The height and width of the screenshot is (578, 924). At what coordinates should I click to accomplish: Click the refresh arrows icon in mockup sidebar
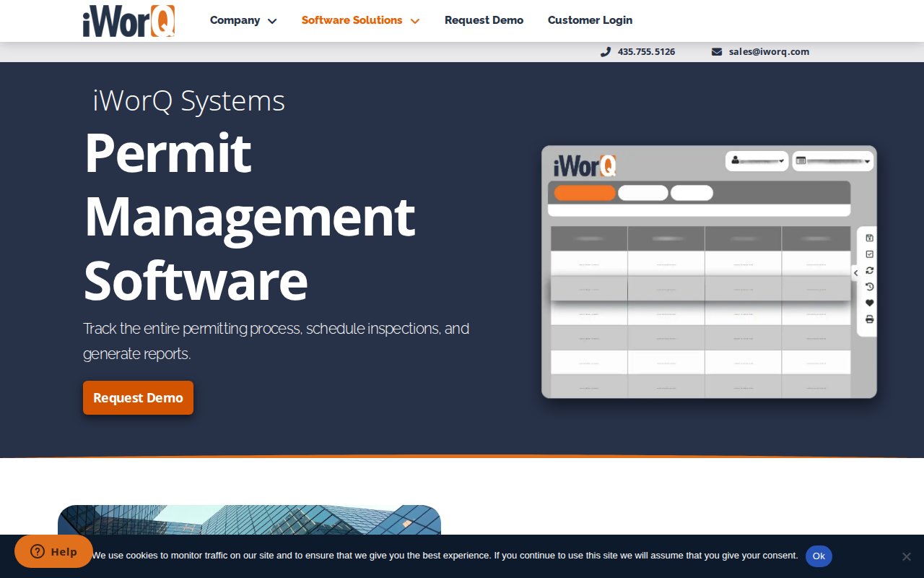pos(869,270)
